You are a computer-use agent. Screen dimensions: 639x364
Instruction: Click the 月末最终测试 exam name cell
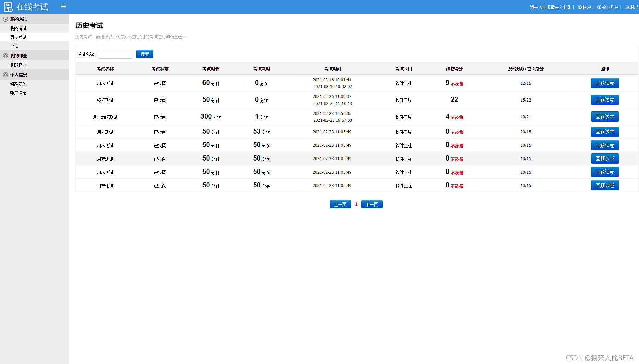[x=105, y=117]
